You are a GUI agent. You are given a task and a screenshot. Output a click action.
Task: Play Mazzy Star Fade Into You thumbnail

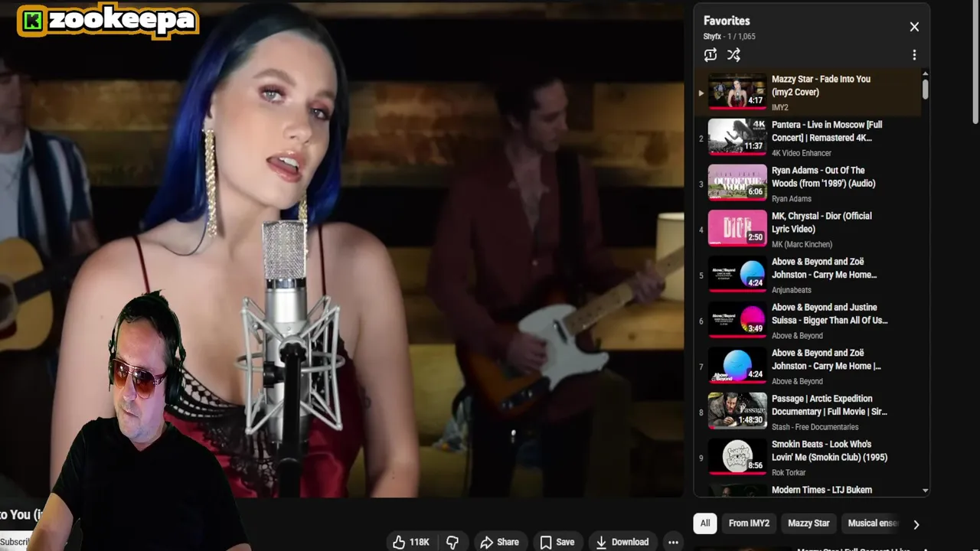(737, 91)
